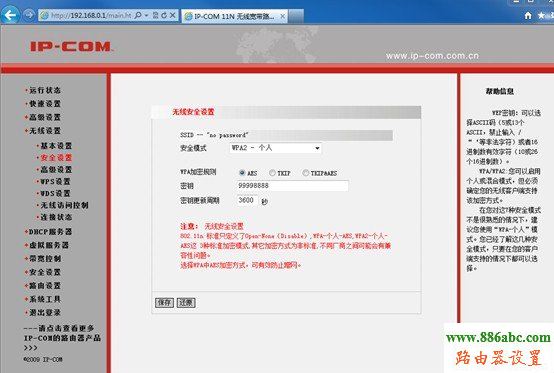This screenshot has height=373, width=554.
Task: Click the 密钥 field containing 99998888
Action: pos(293,186)
